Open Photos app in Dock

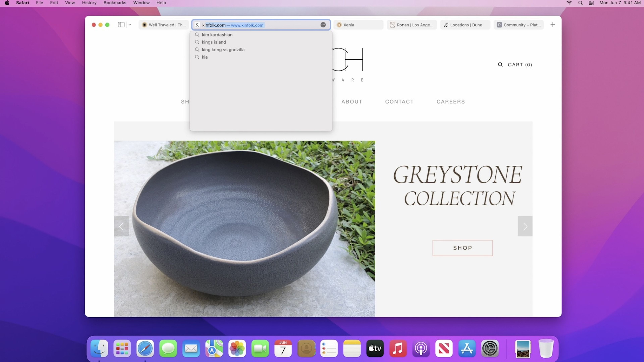[x=237, y=348]
